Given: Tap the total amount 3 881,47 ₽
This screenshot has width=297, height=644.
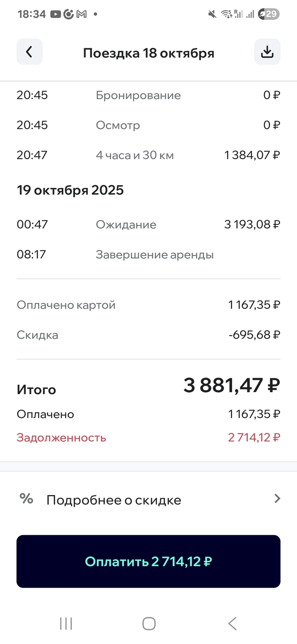Looking at the screenshot, I should pyautogui.click(x=231, y=385).
